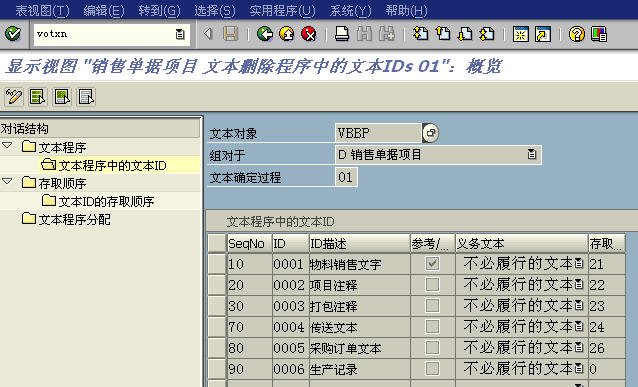Click the Select All toolbar icon
Viewport: 638px width, 387px height.
(x=38, y=97)
